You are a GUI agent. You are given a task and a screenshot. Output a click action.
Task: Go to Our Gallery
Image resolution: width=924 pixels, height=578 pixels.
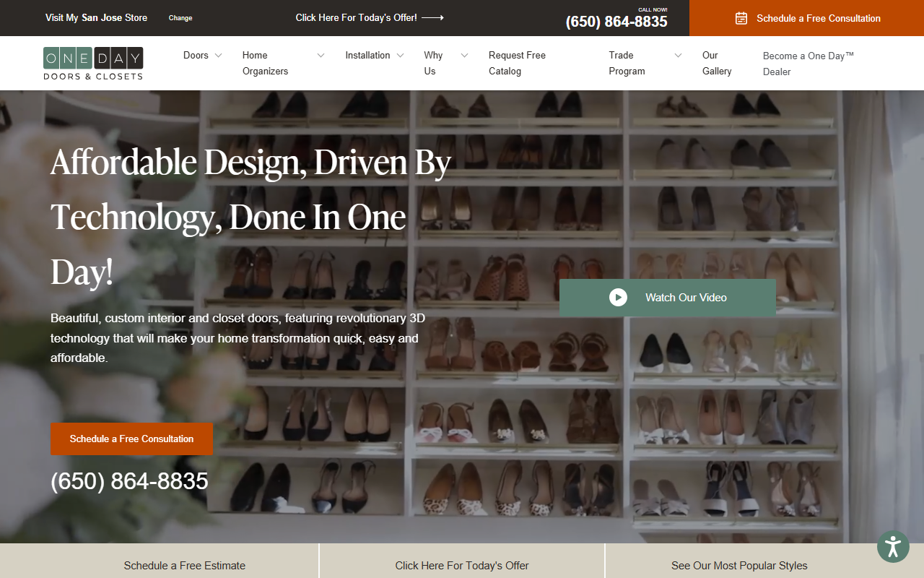coord(717,63)
